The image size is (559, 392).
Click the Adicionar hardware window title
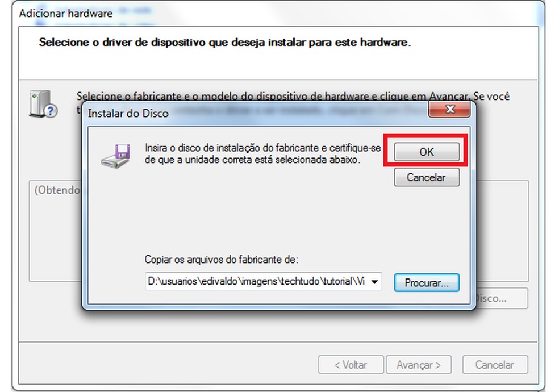pyautogui.click(x=65, y=14)
